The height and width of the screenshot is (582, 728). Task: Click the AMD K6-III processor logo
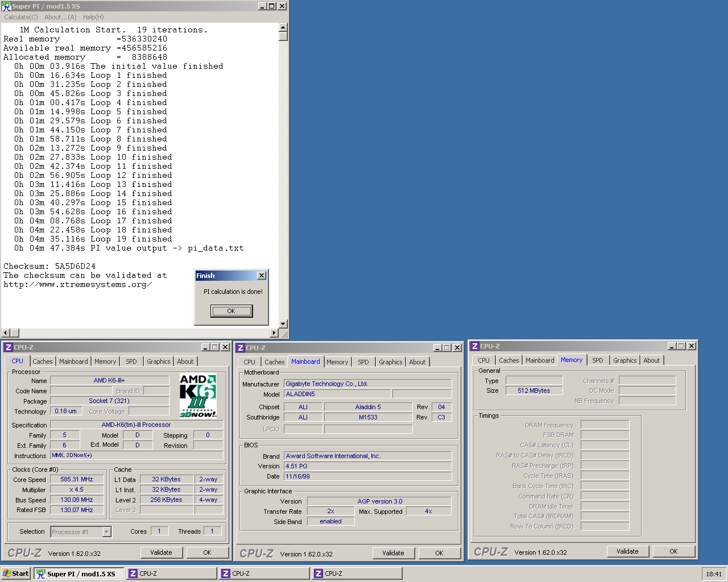[x=198, y=396]
